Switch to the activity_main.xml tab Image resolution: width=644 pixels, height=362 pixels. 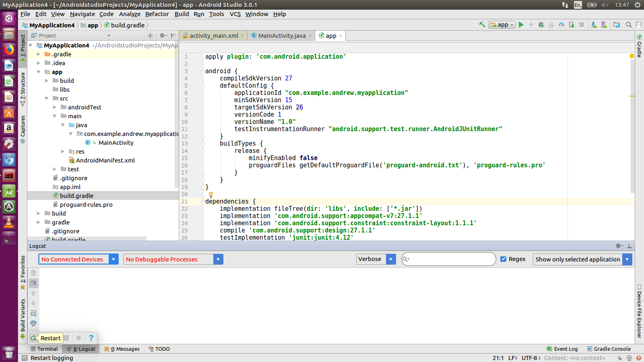pyautogui.click(x=213, y=36)
